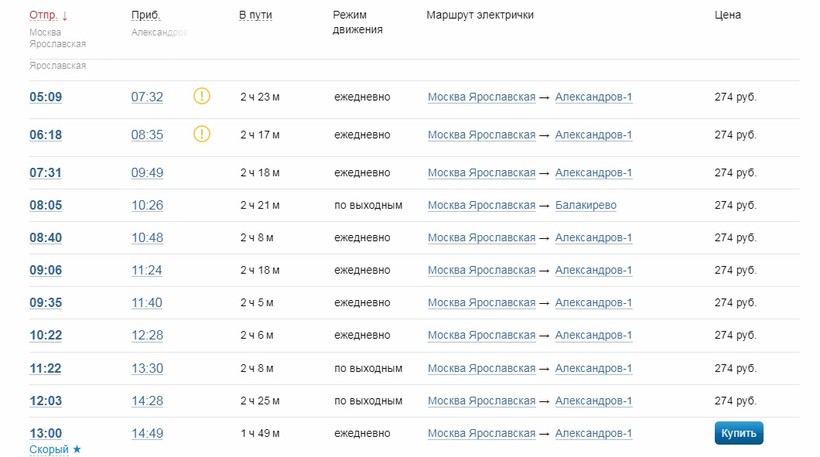Open Александров-1 link in 09:35 row
The height and width of the screenshot is (457, 820).
pyautogui.click(x=594, y=303)
